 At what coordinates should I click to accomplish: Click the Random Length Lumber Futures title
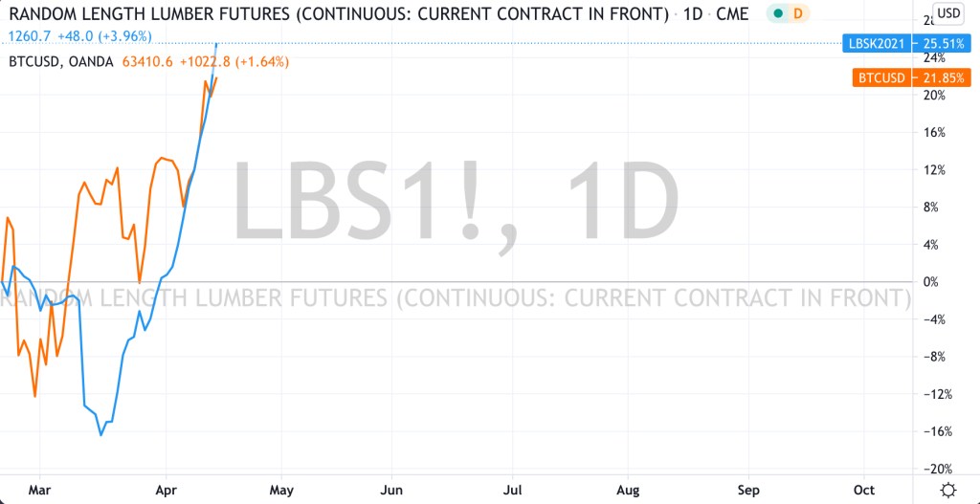[x=339, y=14]
